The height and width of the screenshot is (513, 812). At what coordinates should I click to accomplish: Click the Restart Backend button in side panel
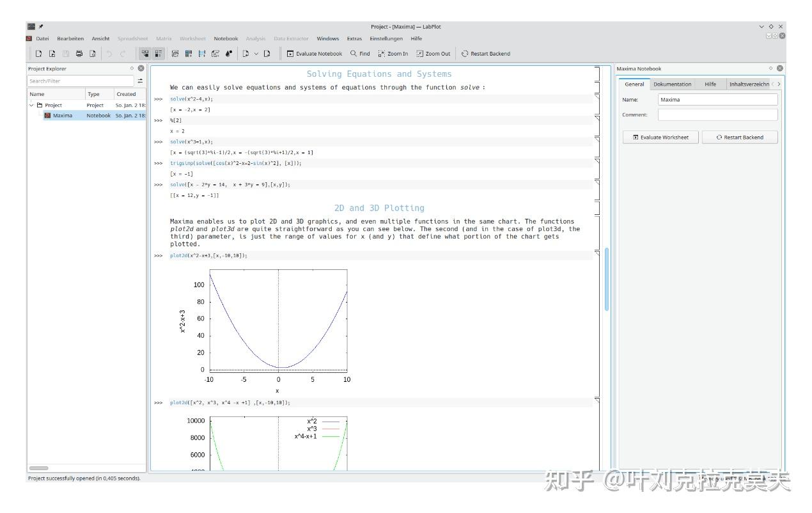pos(740,137)
